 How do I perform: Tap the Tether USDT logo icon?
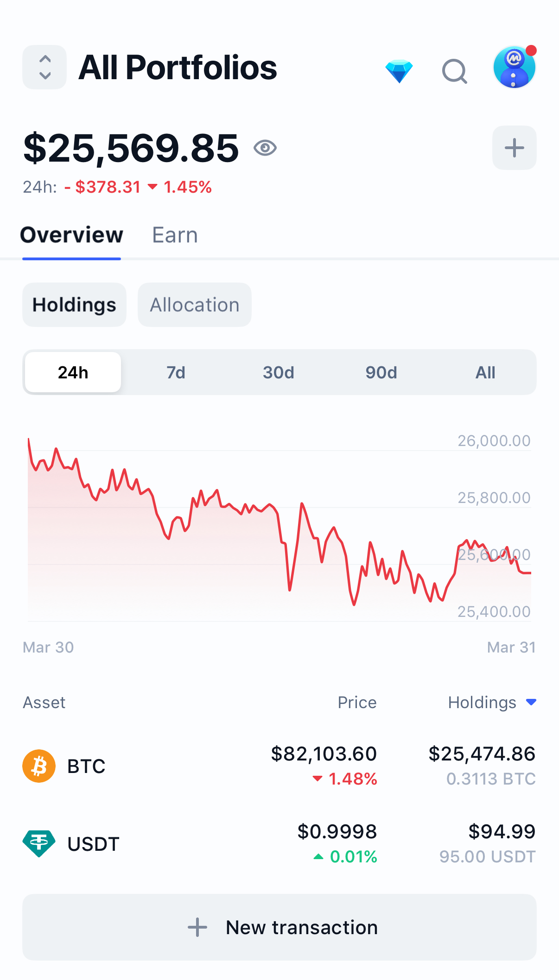point(39,843)
